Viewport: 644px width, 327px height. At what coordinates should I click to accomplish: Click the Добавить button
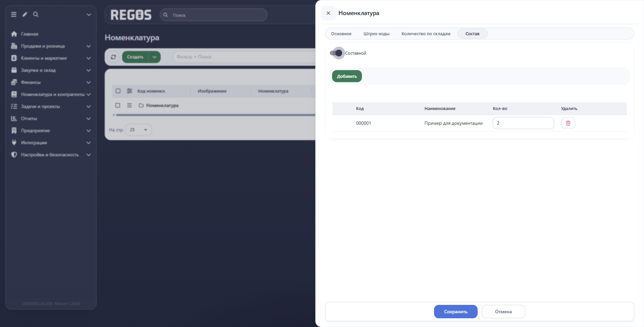pos(347,76)
